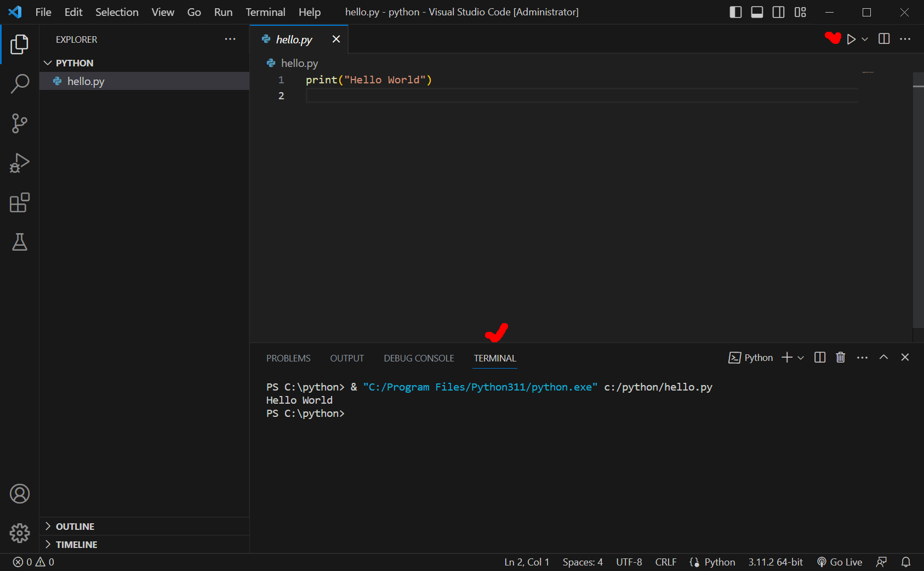
Task: Split the editor to the right
Action: 884,39
